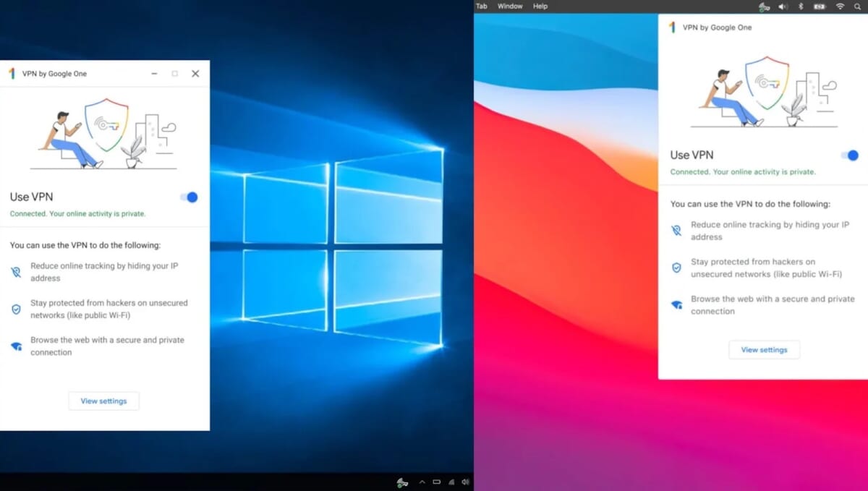
Task: Open Bluetooth icon in macOS menu bar
Action: click(x=801, y=7)
